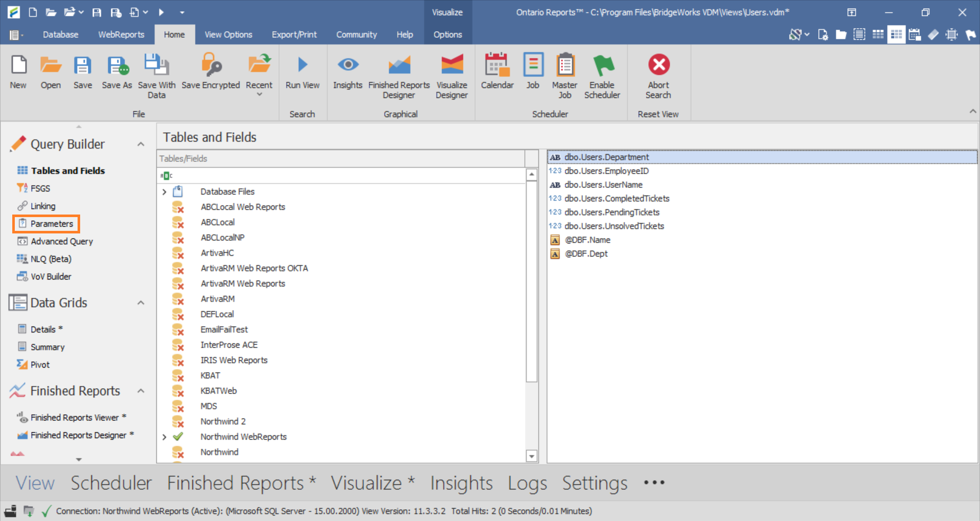980x521 pixels.
Task: Open the quick access toolbar customize dropdown
Action: pyautogui.click(x=182, y=12)
